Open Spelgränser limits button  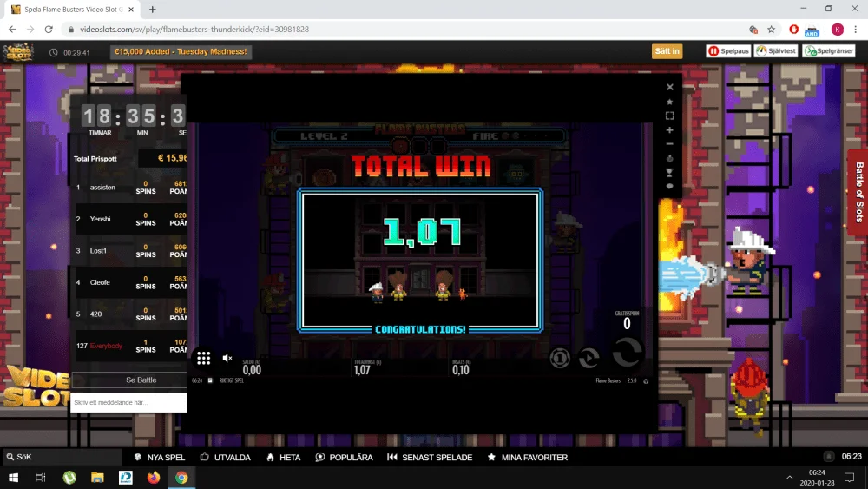(x=829, y=51)
